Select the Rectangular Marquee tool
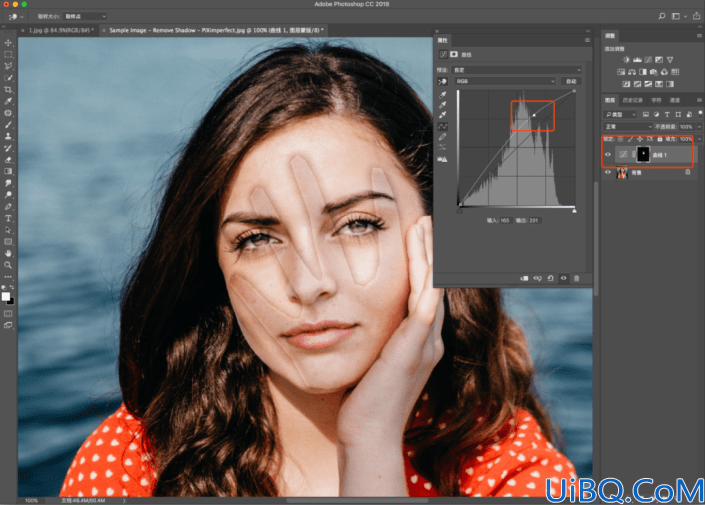 pyautogui.click(x=8, y=54)
